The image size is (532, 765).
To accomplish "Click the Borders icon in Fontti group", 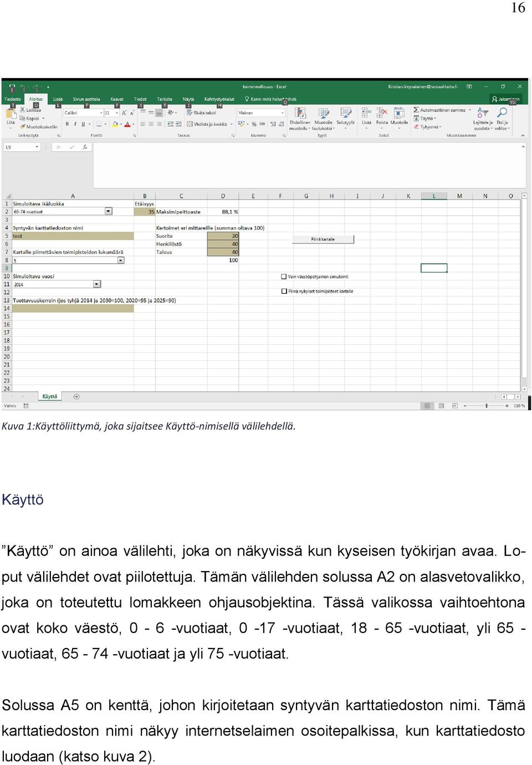I will coord(99,124).
